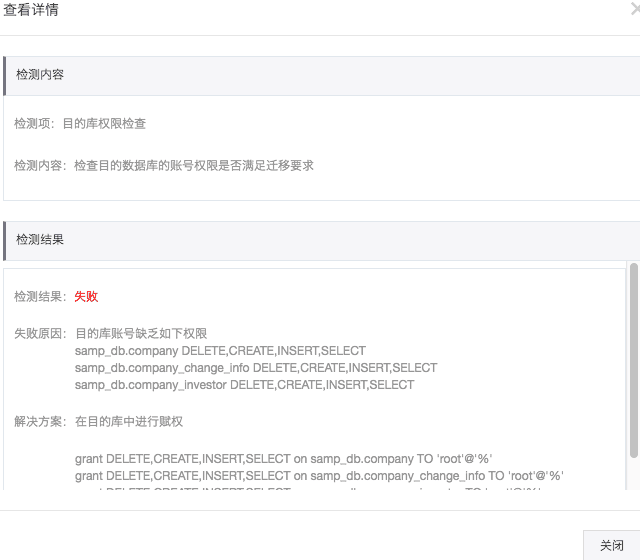The height and width of the screenshot is (560, 640).
Task: Click the 失败原因 label
Action: click(x=40, y=333)
